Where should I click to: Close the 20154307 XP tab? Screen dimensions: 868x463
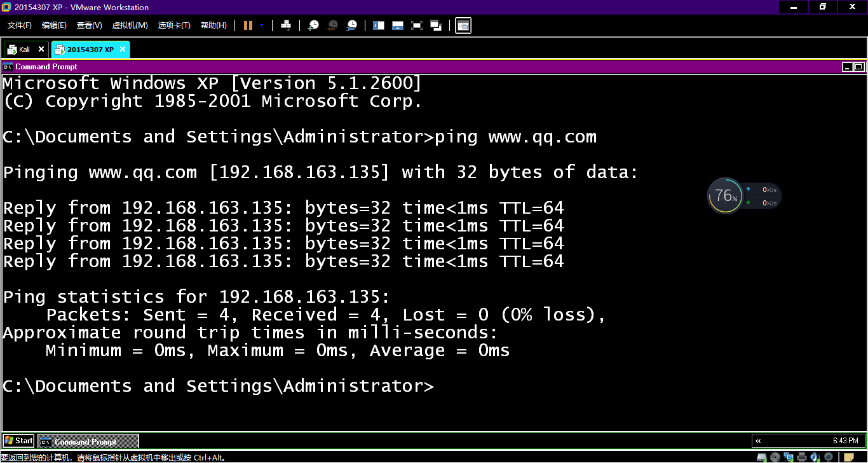(123, 49)
